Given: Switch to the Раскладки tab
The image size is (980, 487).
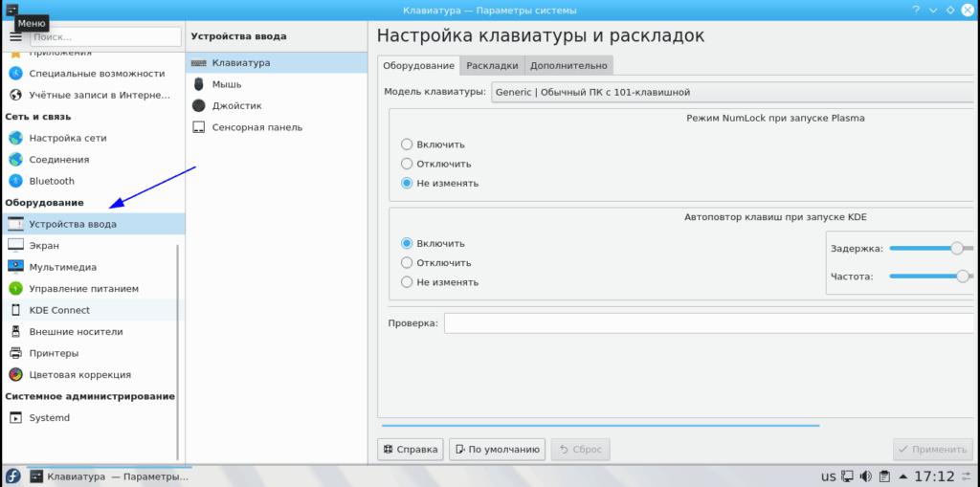Looking at the screenshot, I should (492, 66).
